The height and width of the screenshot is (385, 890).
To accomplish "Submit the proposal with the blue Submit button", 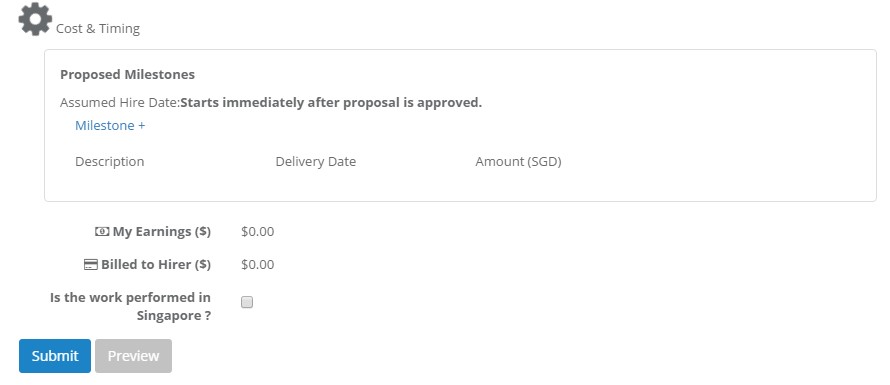I will (x=55, y=356).
